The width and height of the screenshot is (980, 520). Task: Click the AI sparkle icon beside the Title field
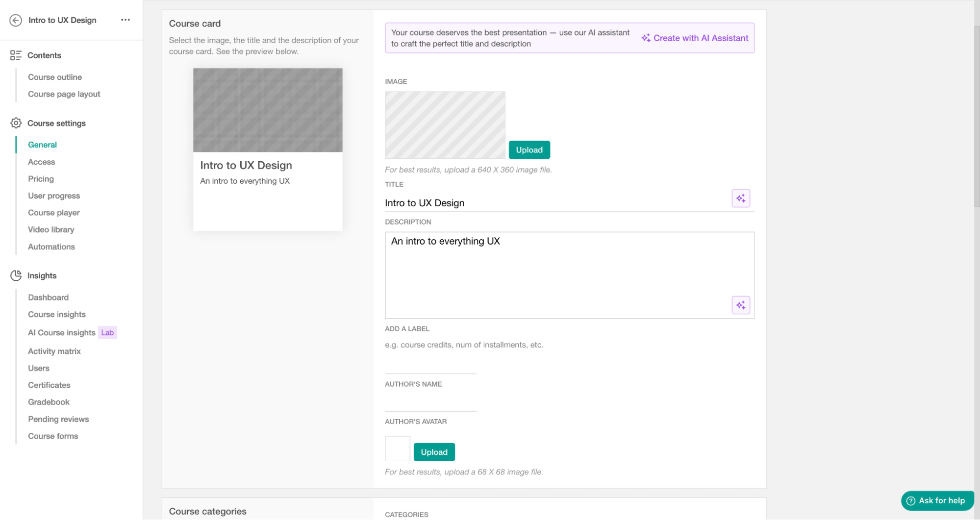point(741,198)
